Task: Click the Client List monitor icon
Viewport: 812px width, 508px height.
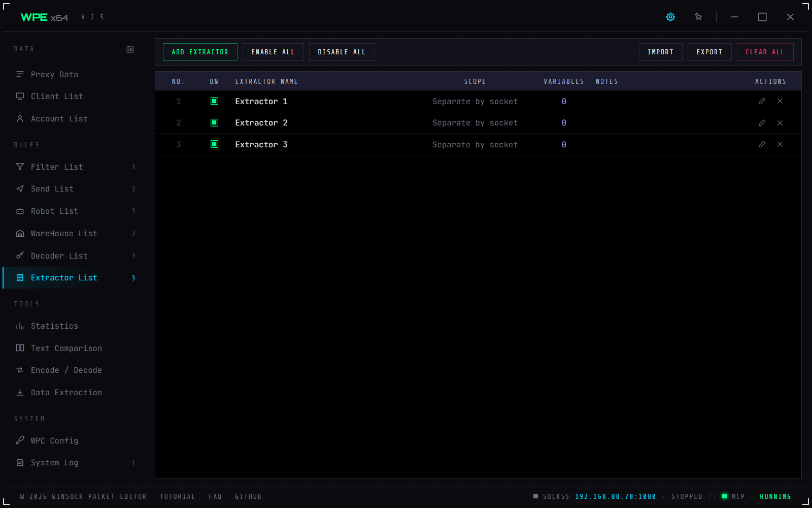Action: click(x=20, y=96)
